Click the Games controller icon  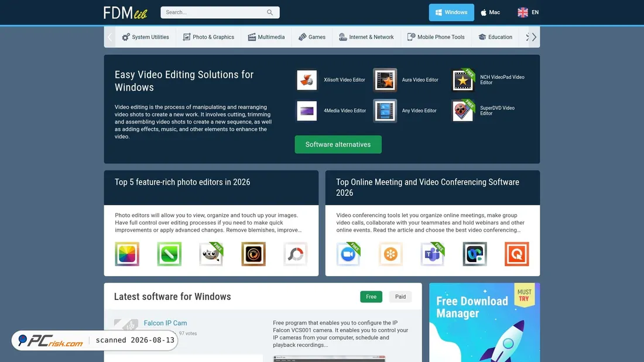pyautogui.click(x=302, y=37)
